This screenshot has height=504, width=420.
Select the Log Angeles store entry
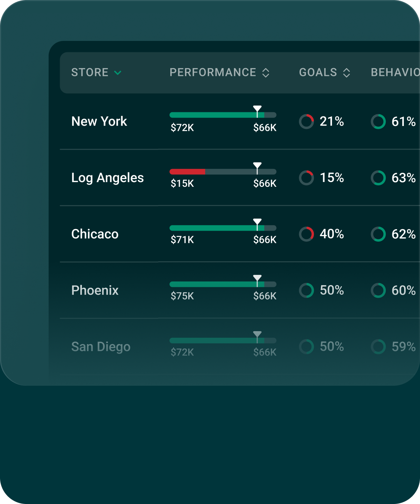coord(108,178)
